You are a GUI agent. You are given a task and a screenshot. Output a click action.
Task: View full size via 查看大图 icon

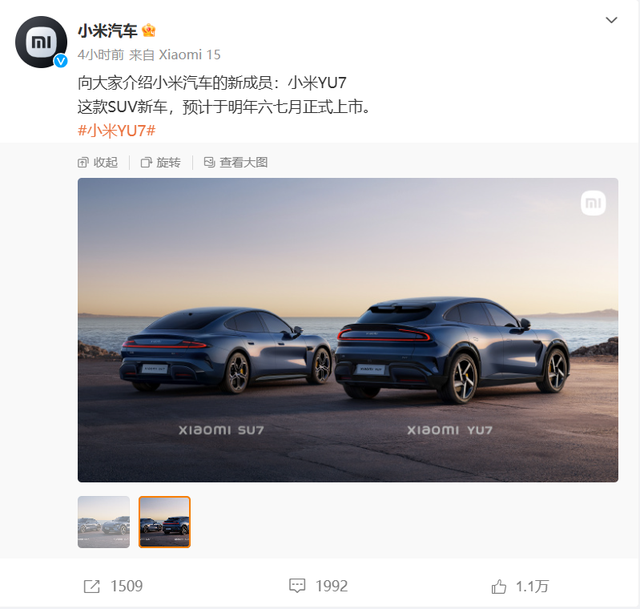point(209,162)
